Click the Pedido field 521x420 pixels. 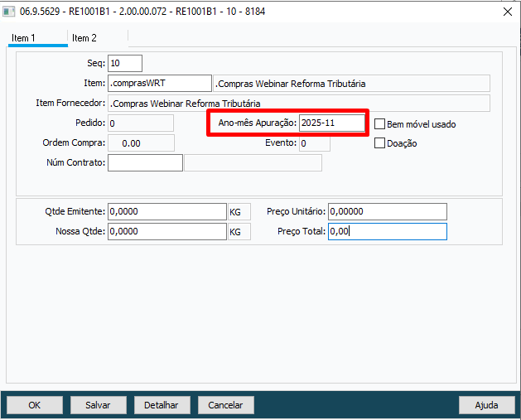pos(141,123)
